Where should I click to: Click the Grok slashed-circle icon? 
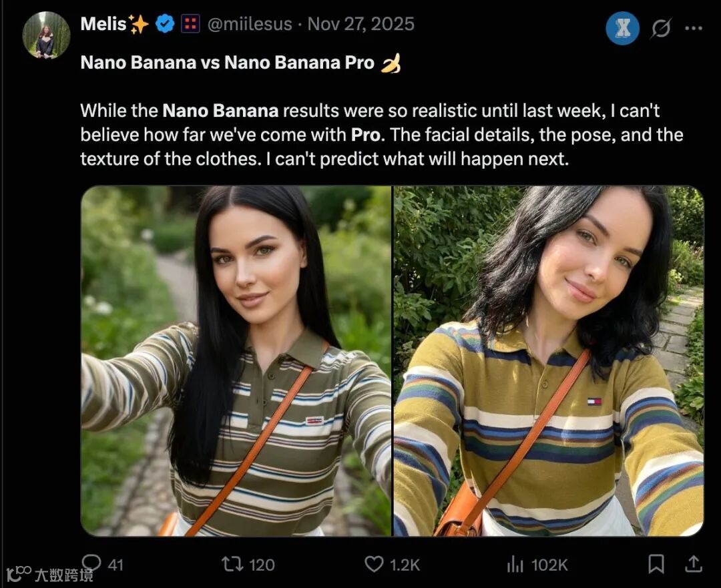pyautogui.click(x=661, y=28)
